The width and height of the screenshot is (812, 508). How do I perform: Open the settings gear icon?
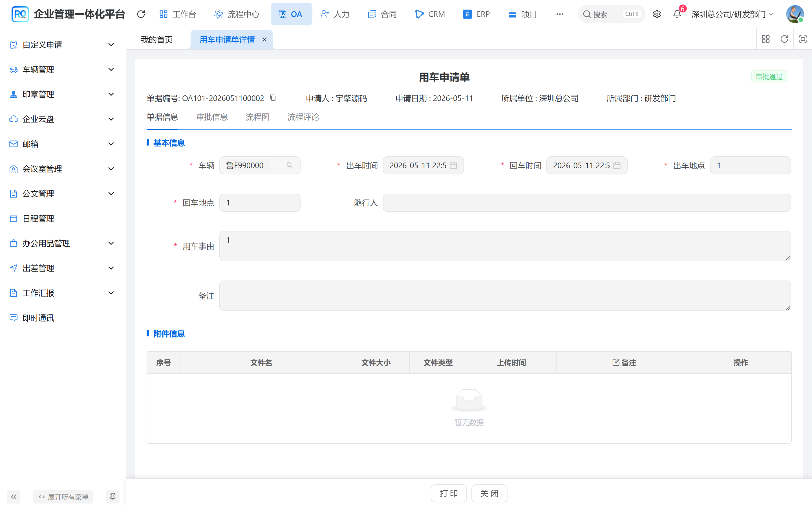657,14
